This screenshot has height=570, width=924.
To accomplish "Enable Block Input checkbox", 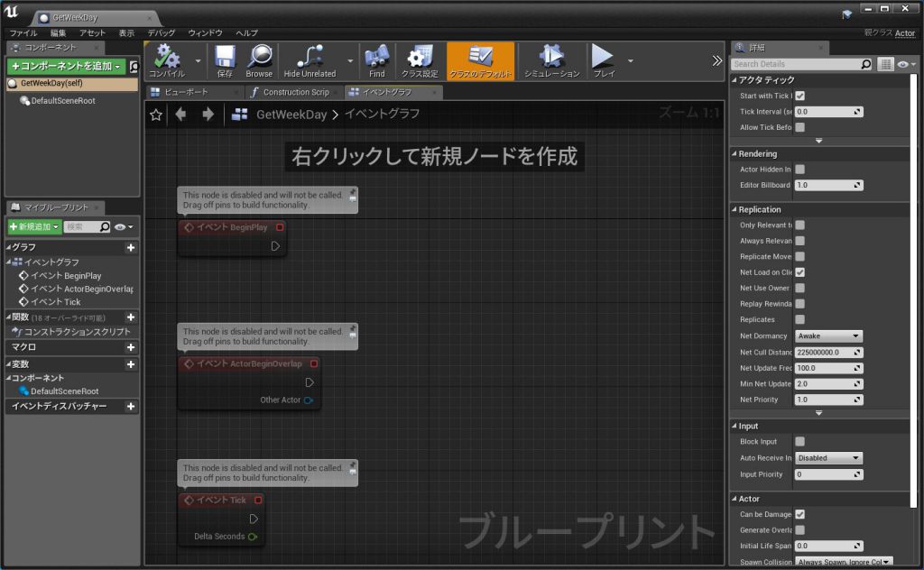I will tap(799, 442).
